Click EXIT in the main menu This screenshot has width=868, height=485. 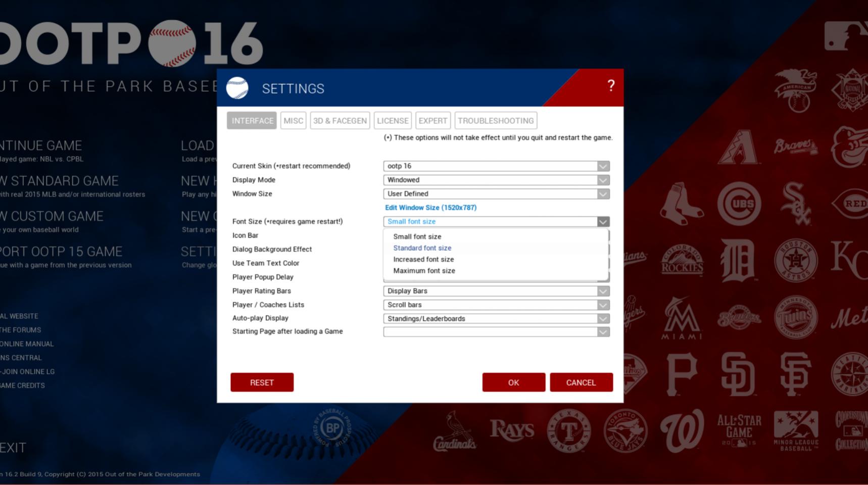pyautogui.click(x=13, y=448)
